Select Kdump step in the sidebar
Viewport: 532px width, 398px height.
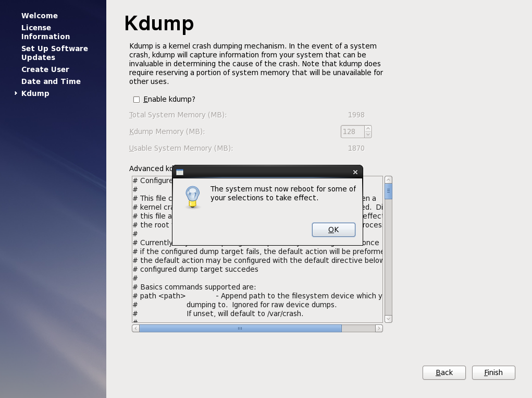pos(35,93)
